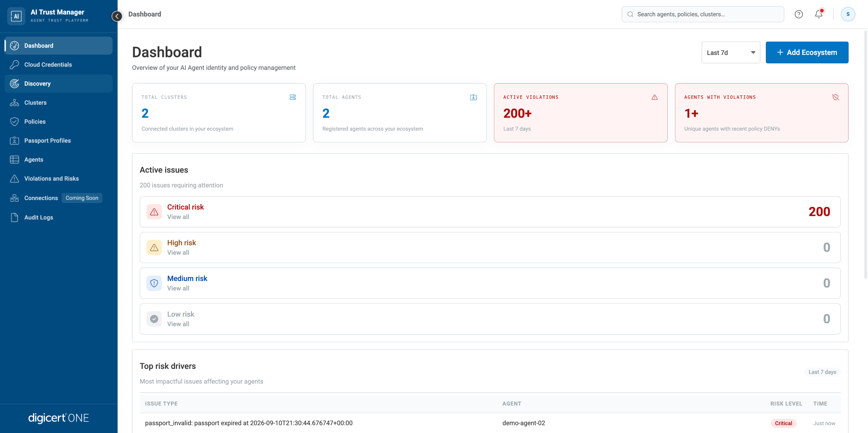
Task: View all Low risk issues
Action: 178,324
